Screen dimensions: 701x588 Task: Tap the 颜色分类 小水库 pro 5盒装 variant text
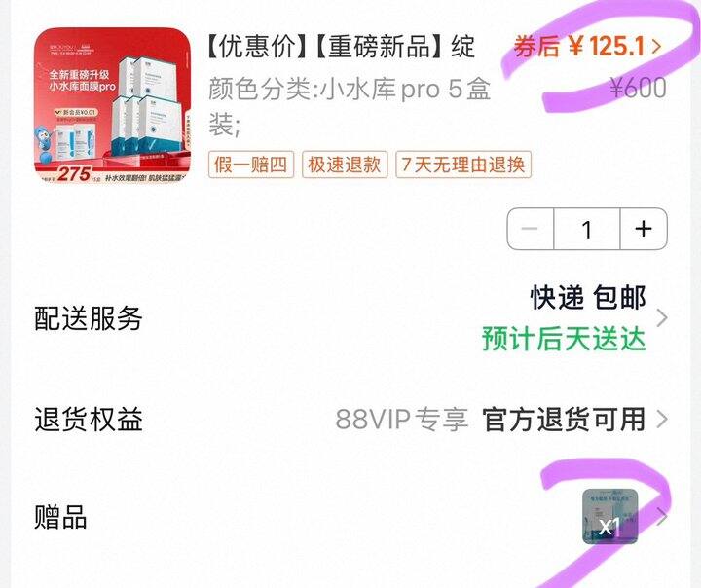pyautogui.click(x=350, y=107)
